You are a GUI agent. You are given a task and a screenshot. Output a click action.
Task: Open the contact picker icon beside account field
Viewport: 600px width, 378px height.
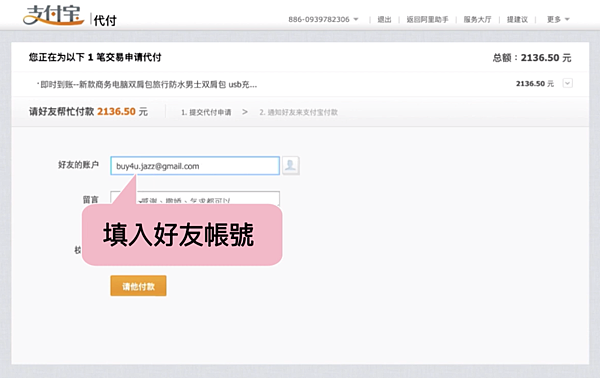pos(290,166)
